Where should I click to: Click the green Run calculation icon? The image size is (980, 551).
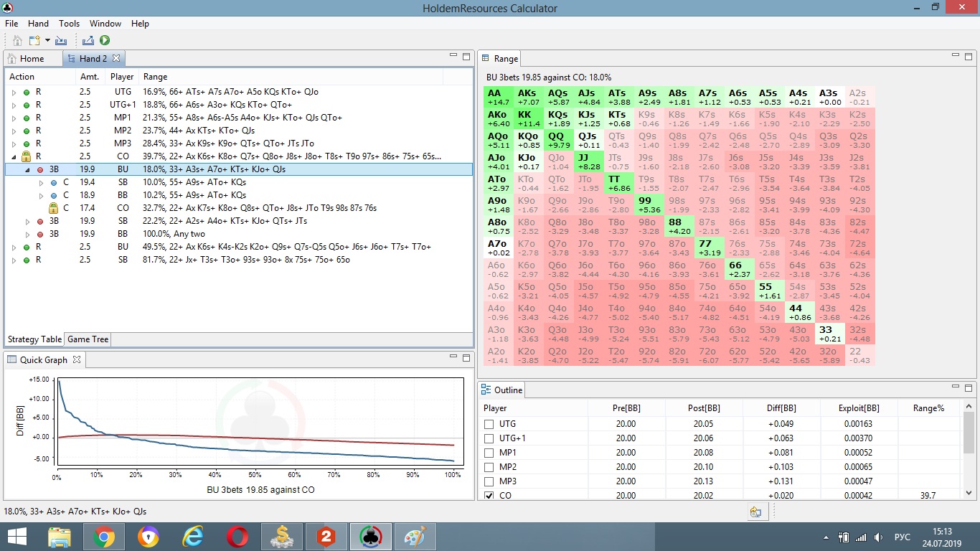pyautogui.click(x=105, y=41)
